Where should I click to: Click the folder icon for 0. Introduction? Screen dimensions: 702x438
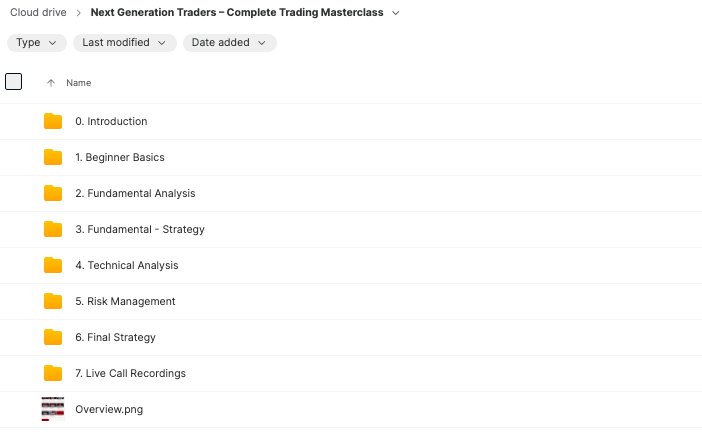(x=53, y=122)
